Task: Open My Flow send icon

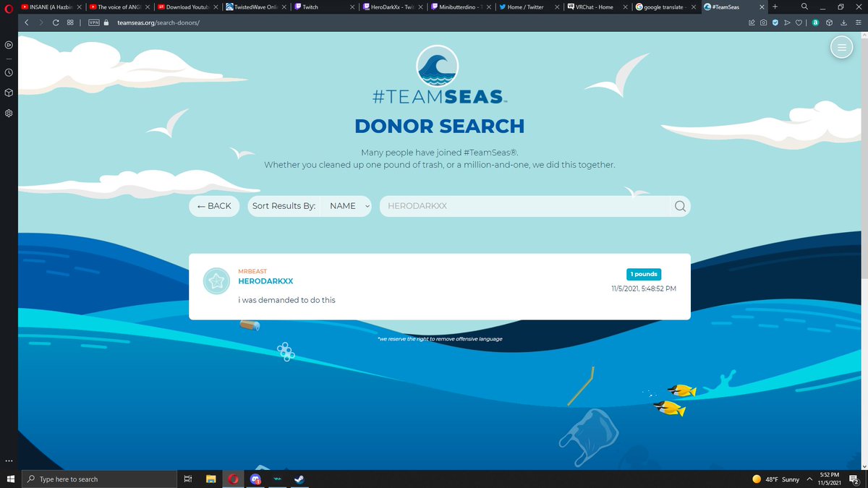Action: (x=787, y=22)
